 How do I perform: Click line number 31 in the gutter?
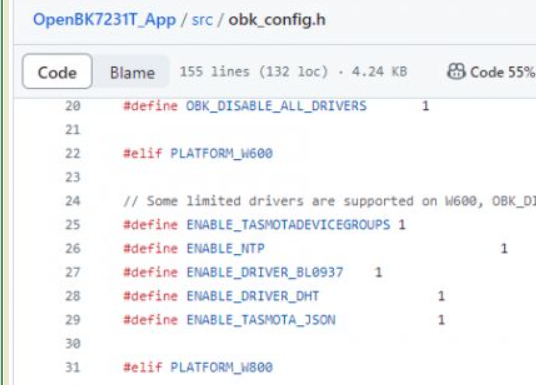[72, 368]
